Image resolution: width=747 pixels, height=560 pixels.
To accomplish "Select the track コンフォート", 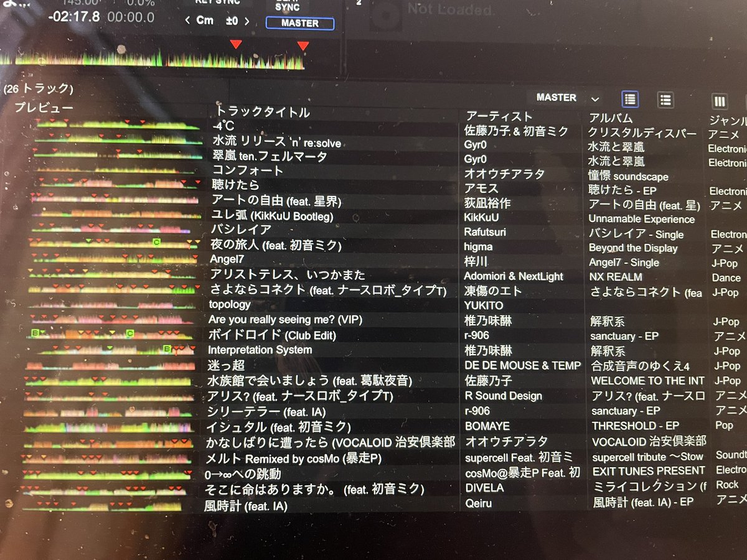I will 247,170.
